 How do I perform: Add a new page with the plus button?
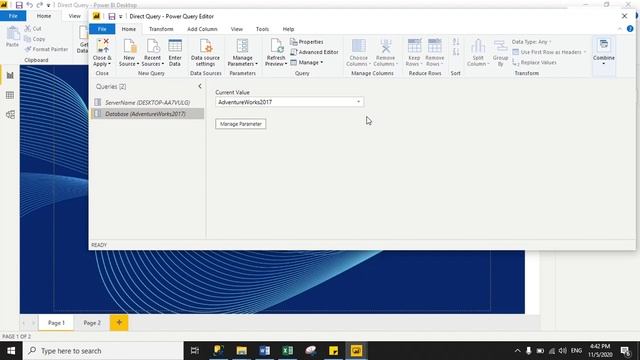pyautogui.click(x=119, y=322)
